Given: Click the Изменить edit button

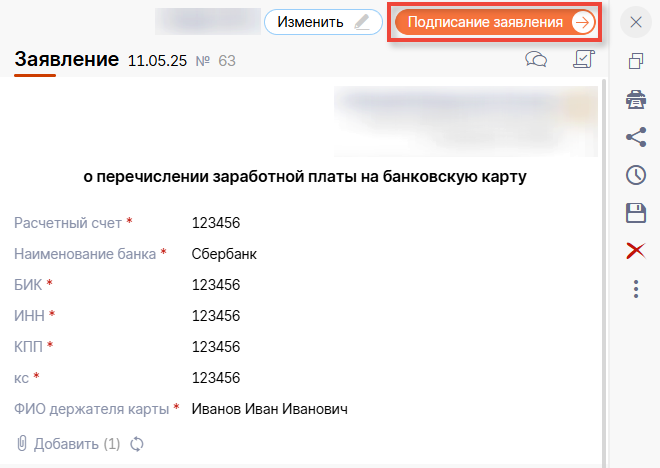Looking at the screenshot, I should pyautogui.click(x=323, y=22).
